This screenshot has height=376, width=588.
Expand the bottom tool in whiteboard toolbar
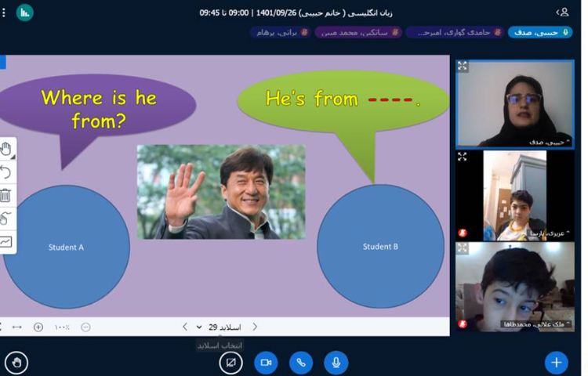(6, 242)
